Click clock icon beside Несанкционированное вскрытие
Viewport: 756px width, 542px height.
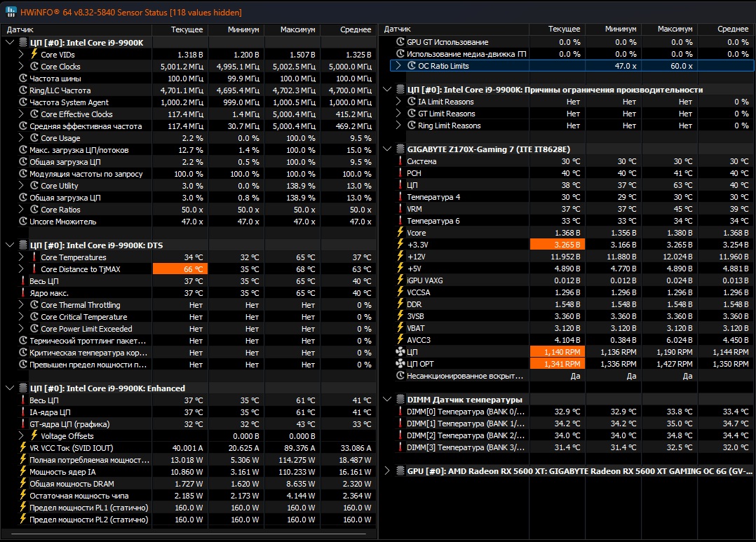tap(400, 376)
